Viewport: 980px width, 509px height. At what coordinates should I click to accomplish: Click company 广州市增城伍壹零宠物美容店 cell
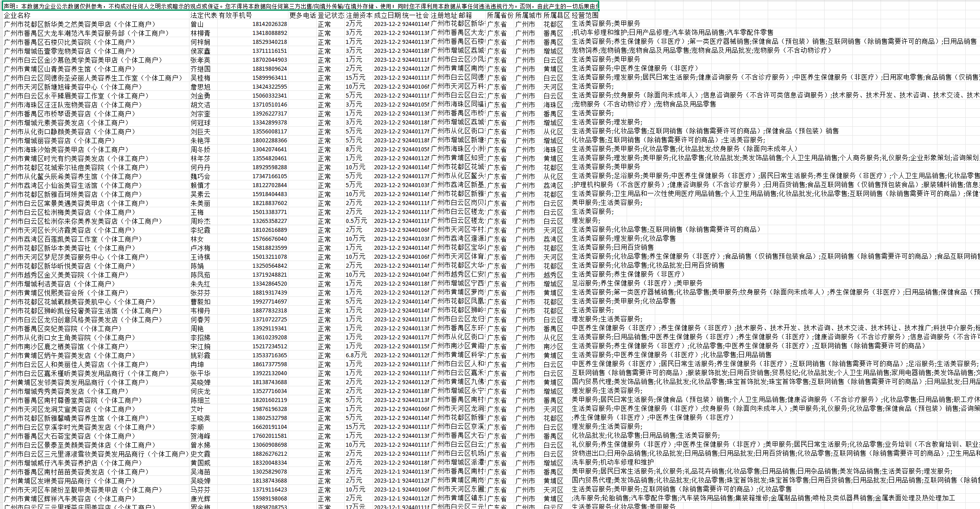(70, 51)
